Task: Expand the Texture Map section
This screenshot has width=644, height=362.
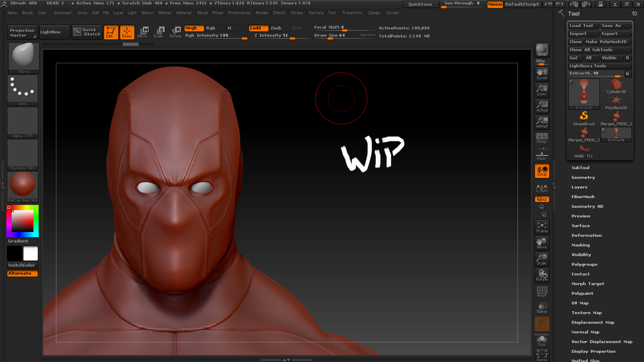Action: point(586,313)
